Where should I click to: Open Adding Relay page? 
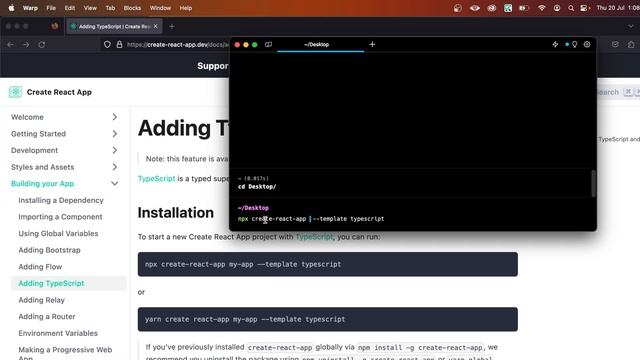coord(42,300)
